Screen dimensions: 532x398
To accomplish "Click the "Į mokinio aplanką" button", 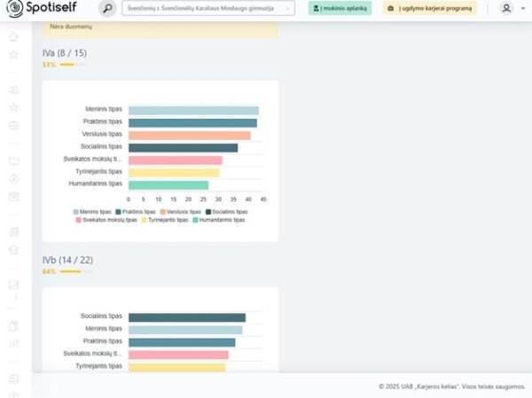I will [x=340, y=8].
